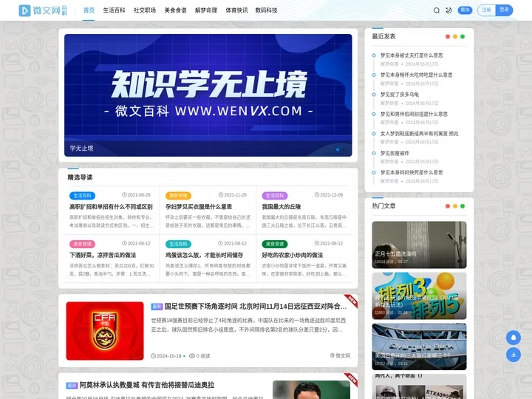Open 国足世预赛下场角逐时间 article headline

pos(256,307)
